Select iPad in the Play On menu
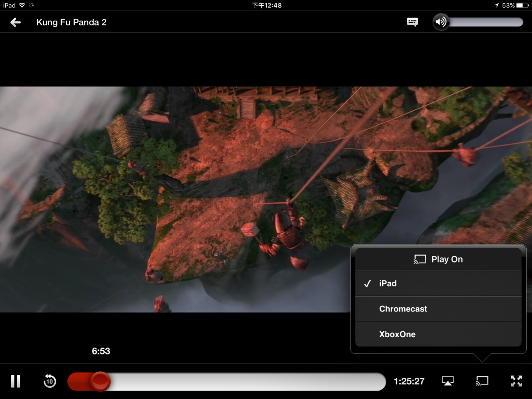Image resolution: width=532 pixels, height=399 pixels. (388, 283)
